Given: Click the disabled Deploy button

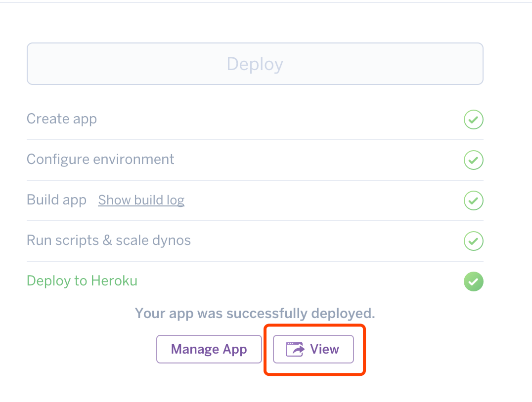Looking at the screenshot, I should [x=255, y=64].
